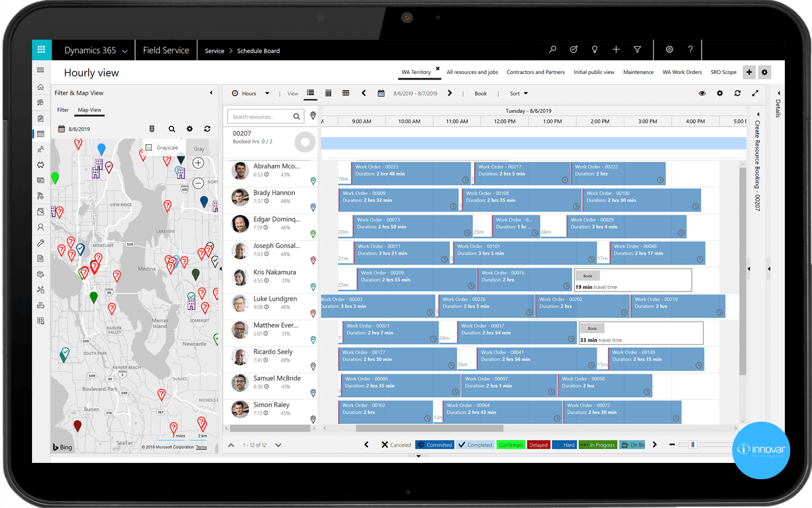Switch to horizontal list view icon
Image resolution: width=812 pixels, height=508 pixels.
[310, 93]
